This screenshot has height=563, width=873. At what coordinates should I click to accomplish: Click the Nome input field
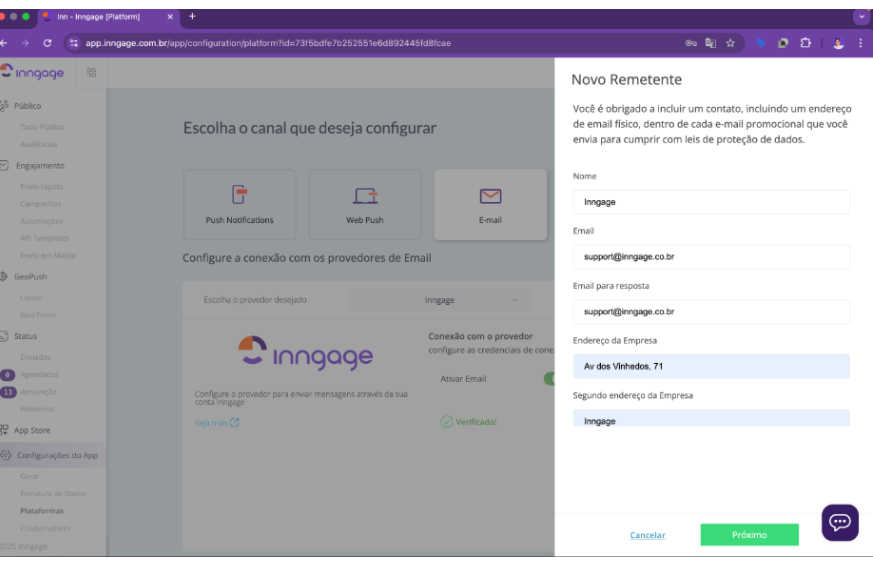point(711,202)
